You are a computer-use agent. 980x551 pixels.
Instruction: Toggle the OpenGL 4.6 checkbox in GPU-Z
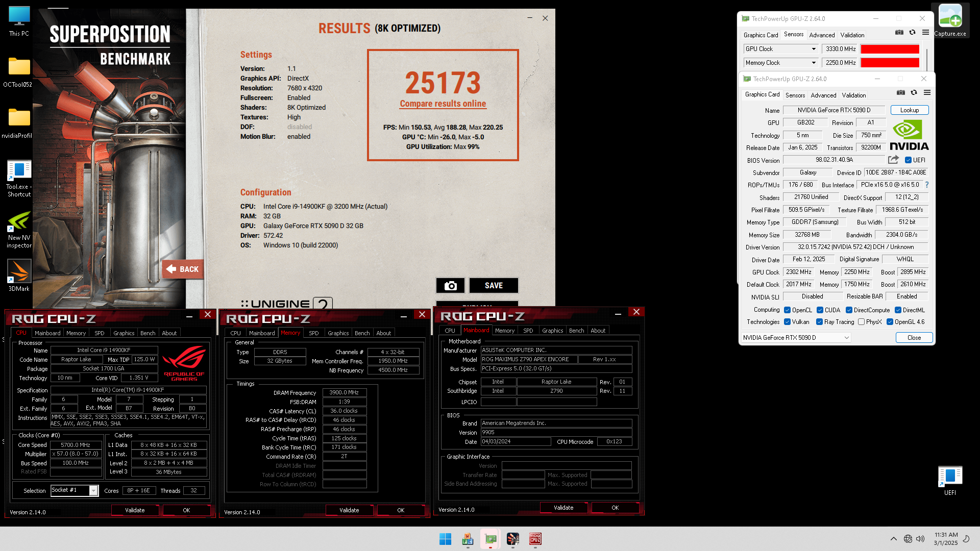(890, 322)
